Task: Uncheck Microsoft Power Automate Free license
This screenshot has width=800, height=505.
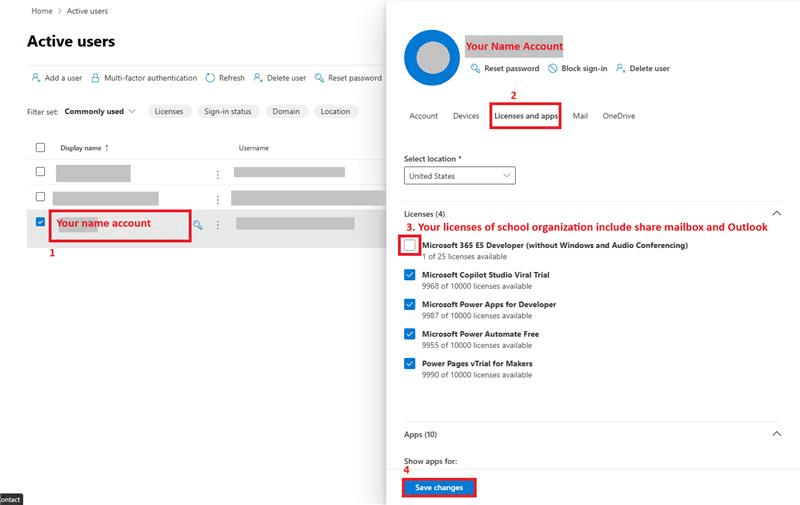Action: (x=410, y=334)
